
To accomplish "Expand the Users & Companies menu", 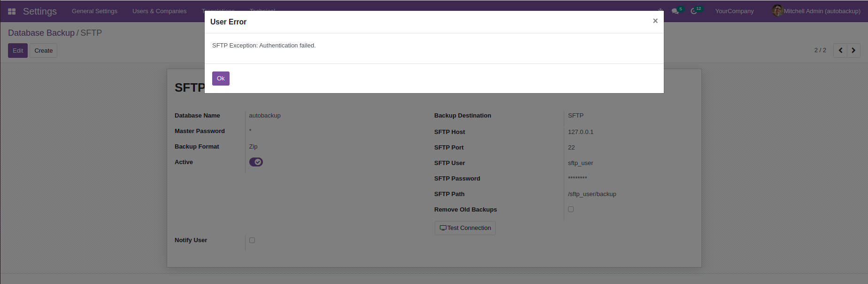I will (159, 11).
